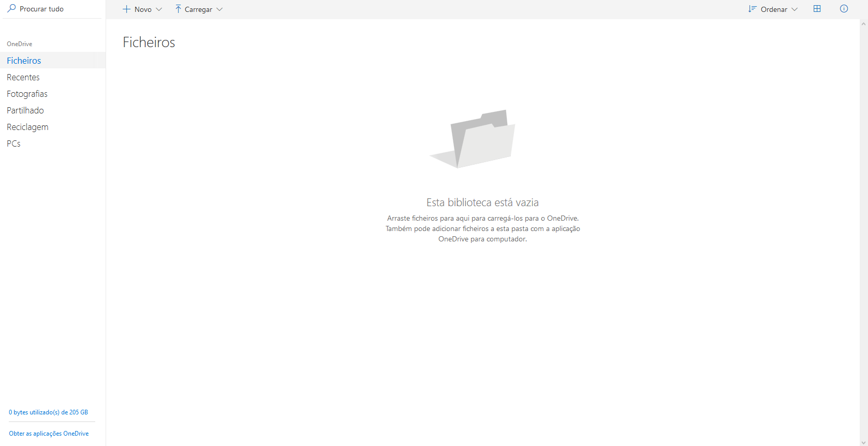The image size is (868, 446).
Task: Click the Ficheiros page heading
Action: (x=149, y=42)
